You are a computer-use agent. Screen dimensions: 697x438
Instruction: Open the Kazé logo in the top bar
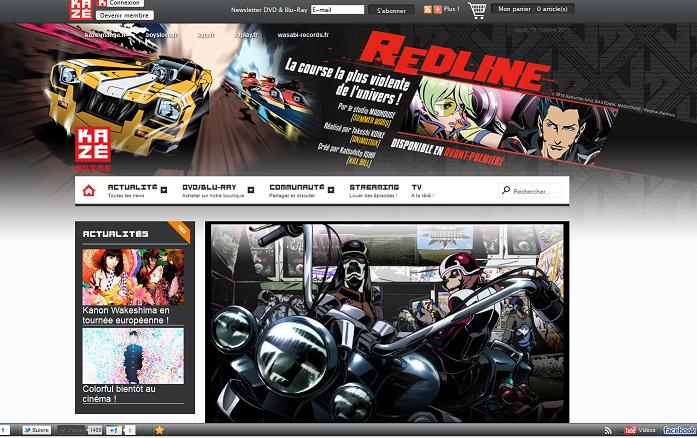tap(80, 9)
